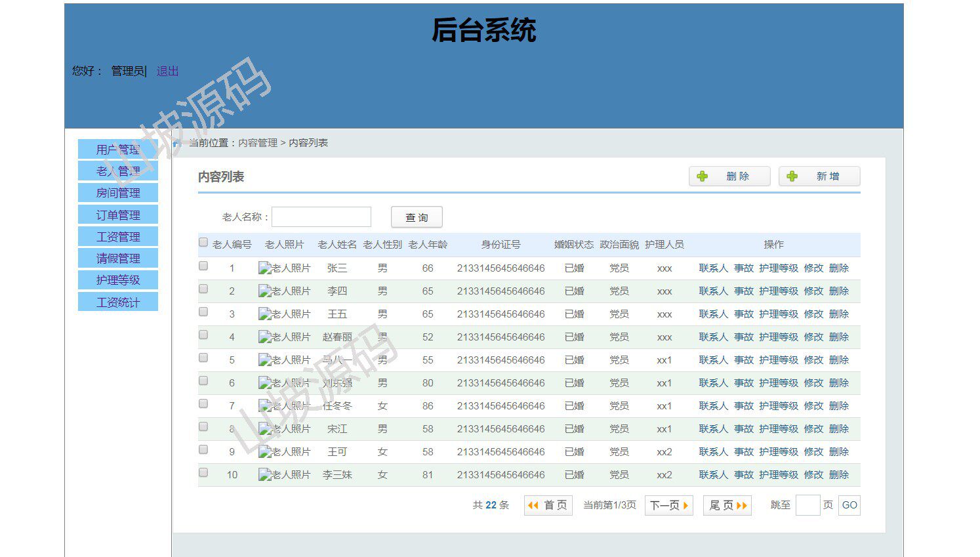The image size is (980, 557).
Task: Open 订单管理 menu item
Action: click(118, 215)
